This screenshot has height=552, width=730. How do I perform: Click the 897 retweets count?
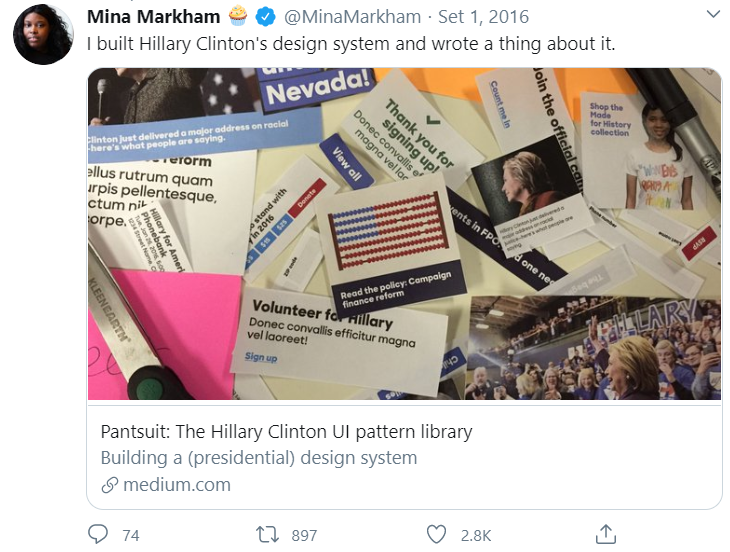(x=304, y=535)
